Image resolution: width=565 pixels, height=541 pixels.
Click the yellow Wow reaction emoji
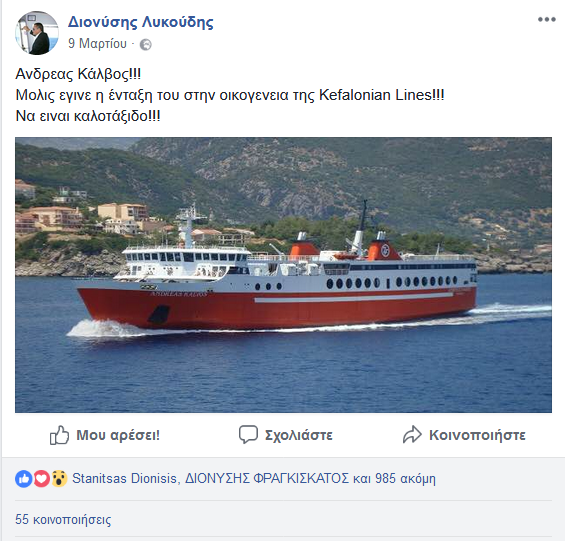(59, 479)
